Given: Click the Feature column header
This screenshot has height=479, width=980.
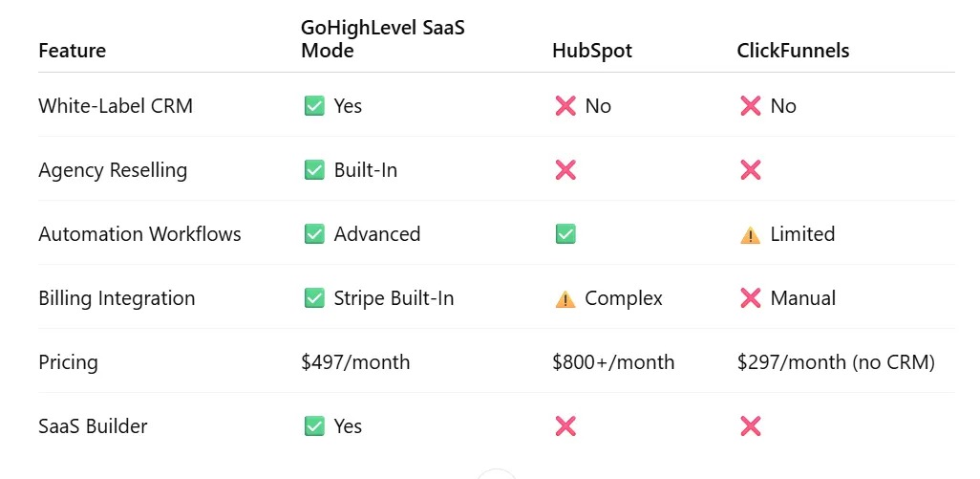Looking at the screenshot, I should point(72,51).
